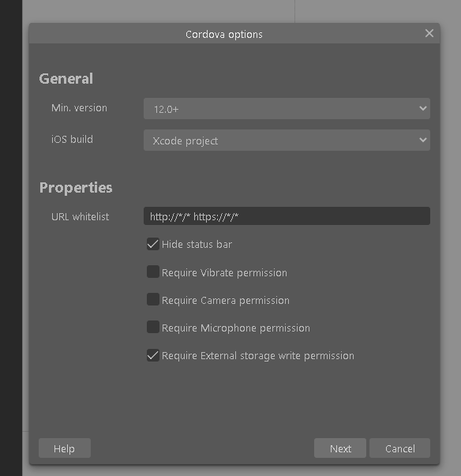461x476 pixels.
Task: Click the 12.0+ selected version value
Action: pos(166,109)
